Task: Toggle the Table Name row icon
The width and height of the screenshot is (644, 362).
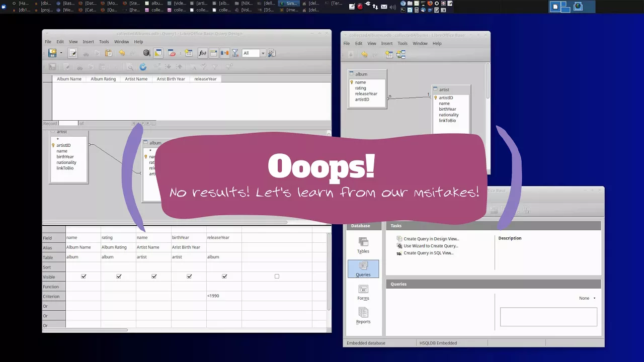Action: pyautogui.click(x=213, y=53)
